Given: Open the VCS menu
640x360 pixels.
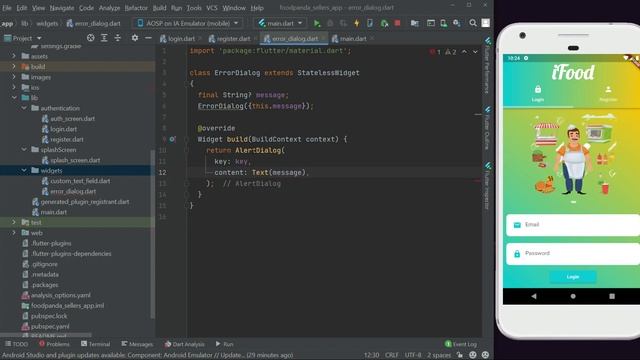Looking at the screenshot, I should pyautogui.click(x=211, y=8).
